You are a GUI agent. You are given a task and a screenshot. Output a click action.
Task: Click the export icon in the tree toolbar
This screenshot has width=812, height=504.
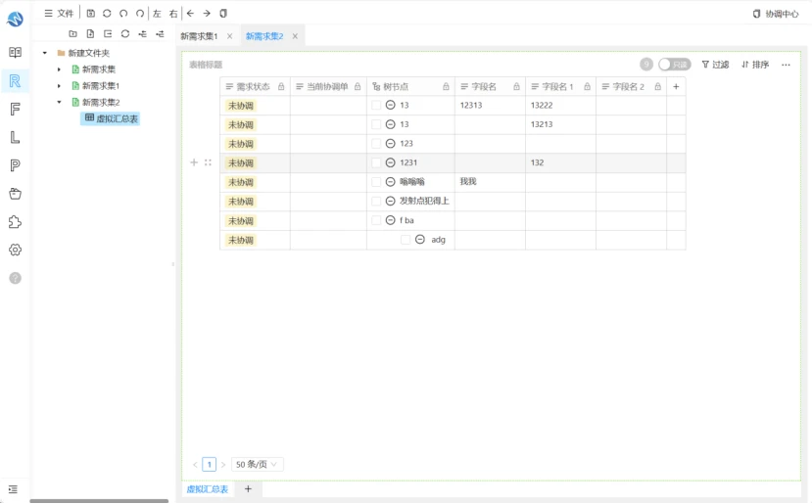pos(108,33)
